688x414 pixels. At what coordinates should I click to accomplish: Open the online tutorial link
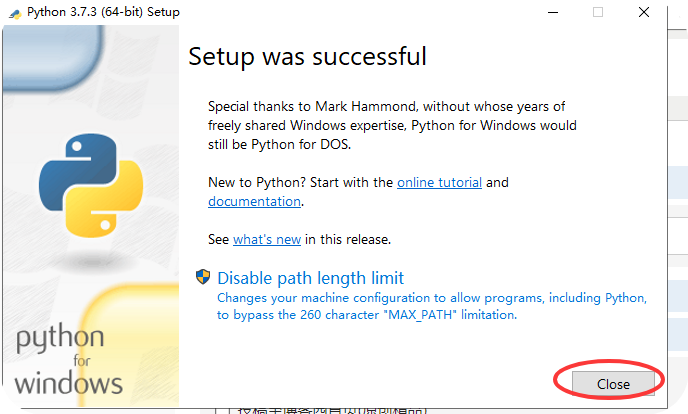(x=439, y=183)
